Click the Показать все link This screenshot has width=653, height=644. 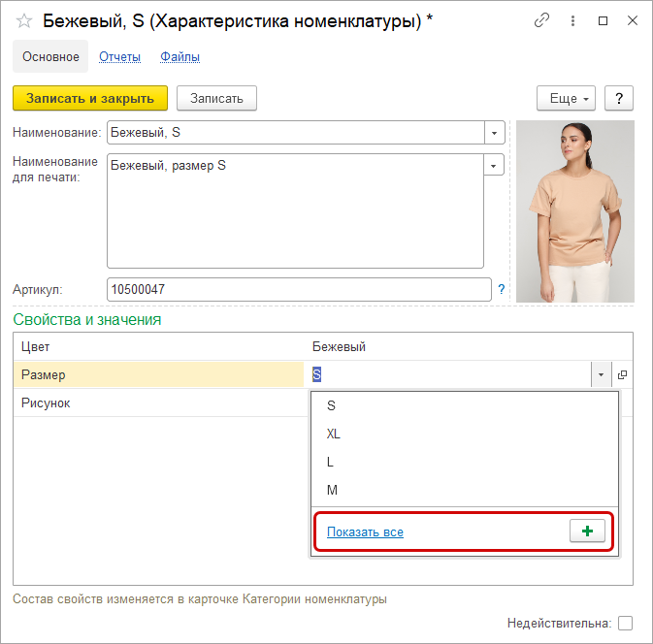[365, 531]
